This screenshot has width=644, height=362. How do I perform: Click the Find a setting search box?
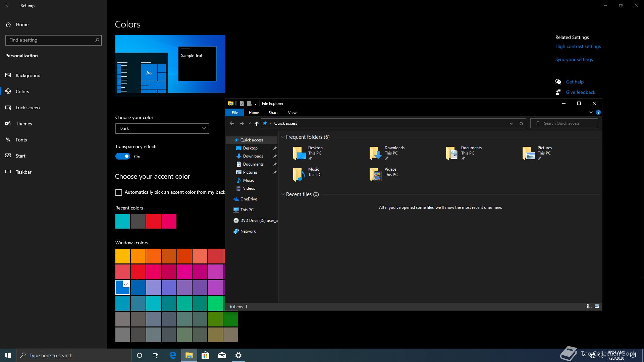coord(54,40)
